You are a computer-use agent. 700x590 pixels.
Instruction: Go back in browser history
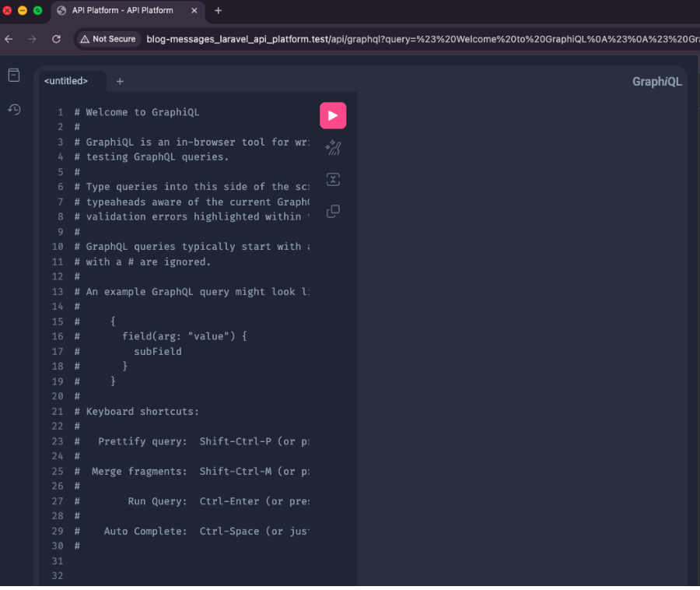point(9,39)
